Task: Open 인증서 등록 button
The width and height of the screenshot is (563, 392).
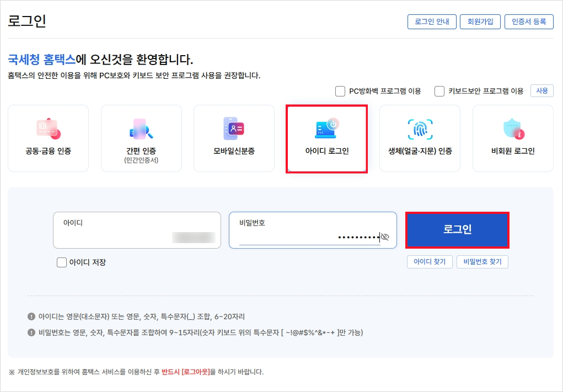Action: click(529, 22)
